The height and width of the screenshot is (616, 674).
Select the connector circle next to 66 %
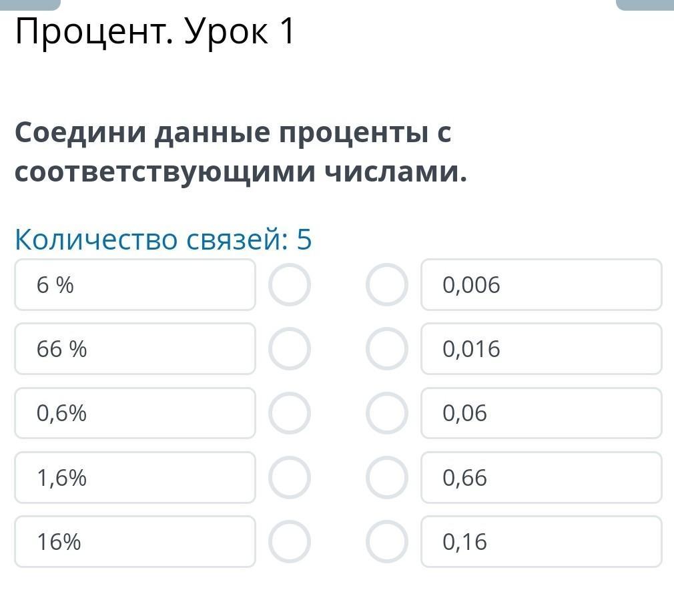[290, 348]
